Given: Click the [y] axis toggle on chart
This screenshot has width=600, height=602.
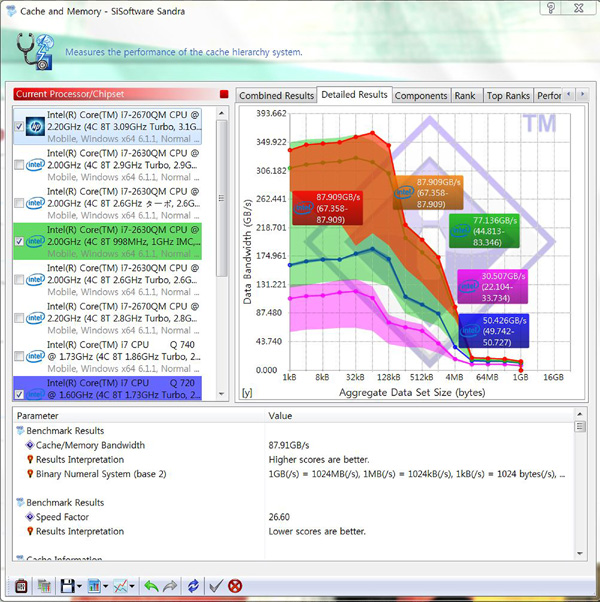Looking at the screenshot, I should [x=247, y=393].
